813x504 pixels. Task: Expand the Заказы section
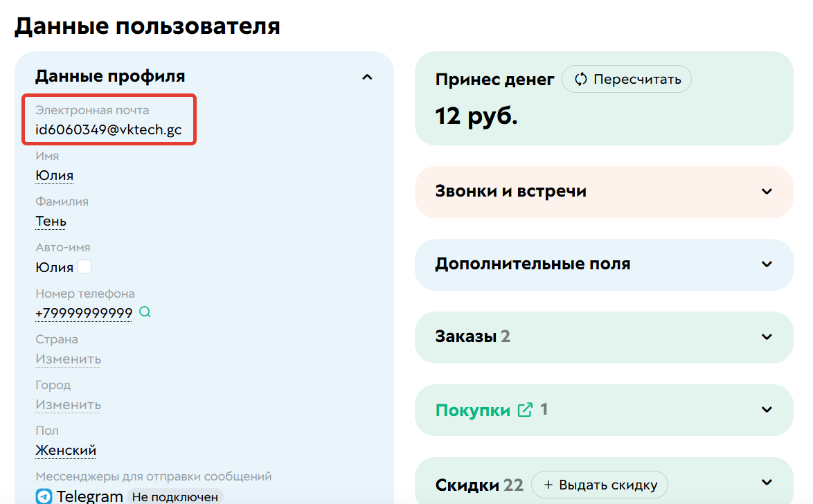coord(767,336)
